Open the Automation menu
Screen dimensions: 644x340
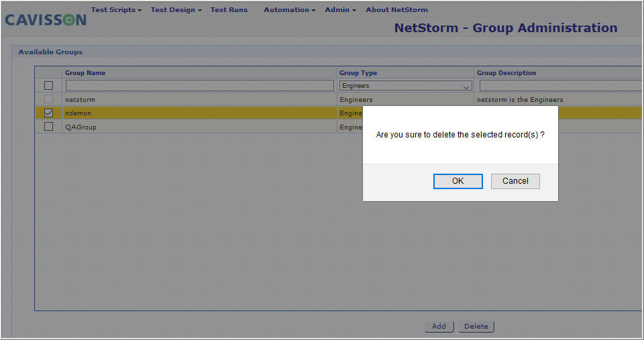click(290, 9)
